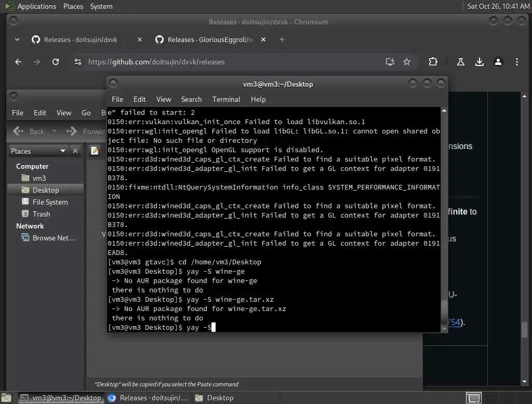Viewport: 532px width, 404px height.
Task: Open the file manager View menu
Action: 64,113
